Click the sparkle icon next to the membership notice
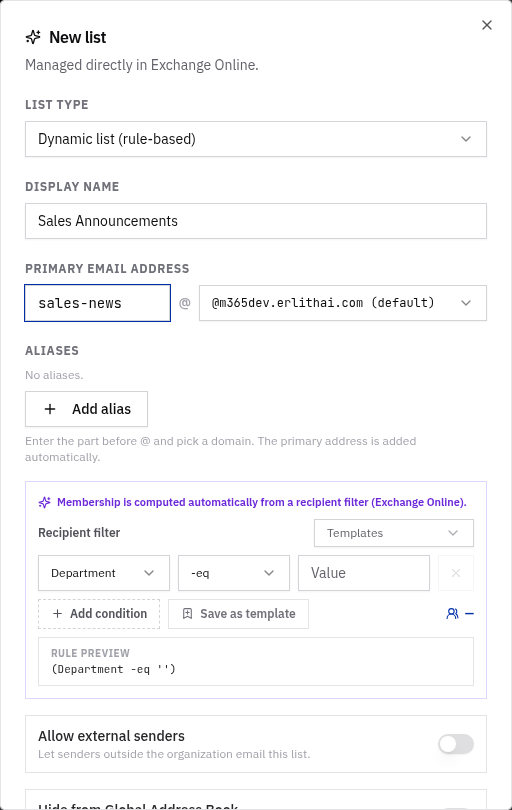 (45, 502)
